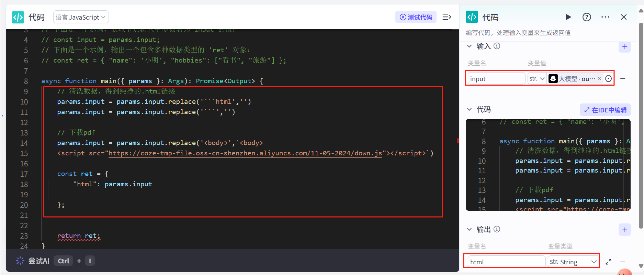
Task: Click 在IDE中编辑 button
Action: [605, 110]
